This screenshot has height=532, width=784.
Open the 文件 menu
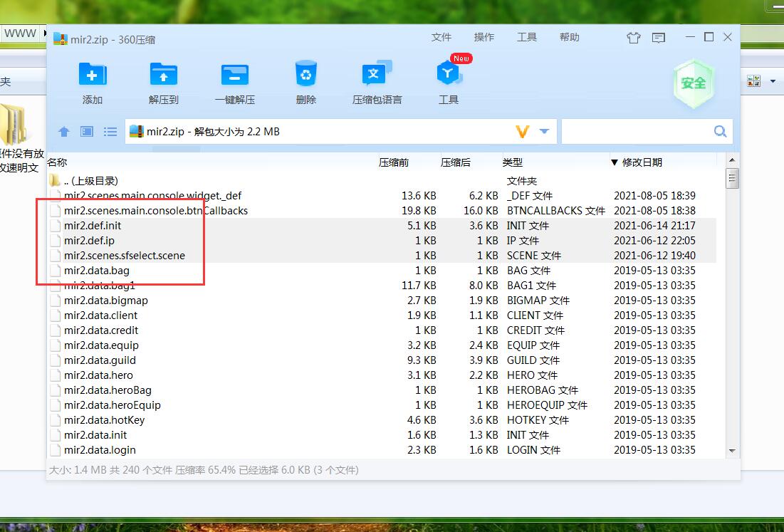pos(441,37)
